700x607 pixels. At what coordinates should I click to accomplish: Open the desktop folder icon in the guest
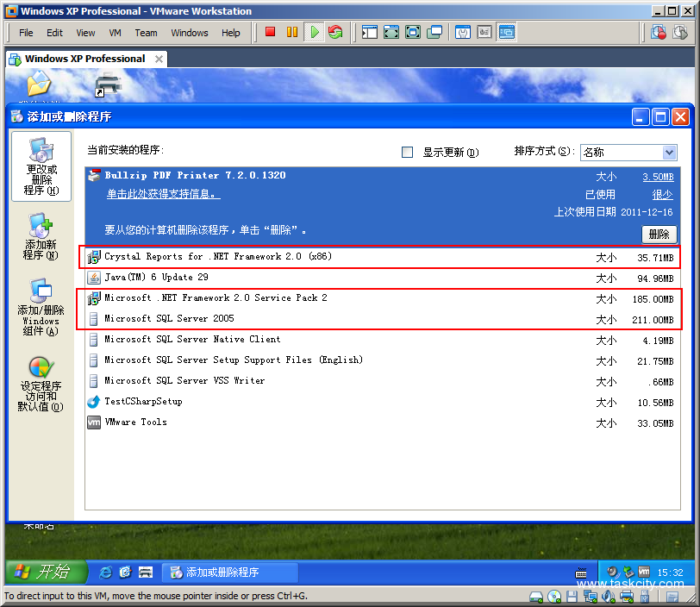39,84
